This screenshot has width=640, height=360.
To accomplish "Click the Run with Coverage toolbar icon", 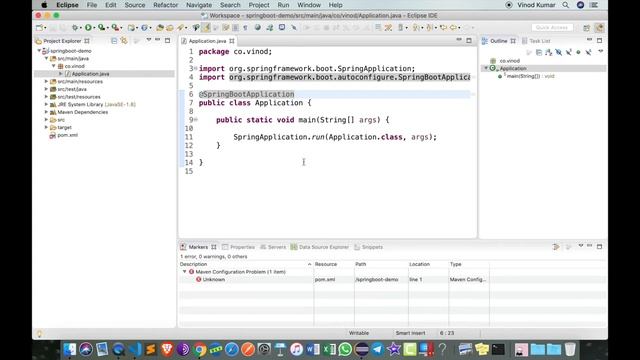I will click(101, 27).
